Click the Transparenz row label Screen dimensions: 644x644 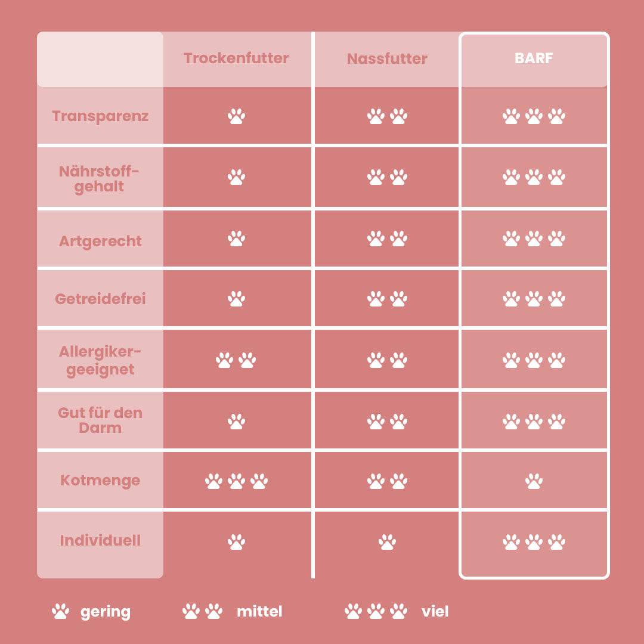[100, 116]
